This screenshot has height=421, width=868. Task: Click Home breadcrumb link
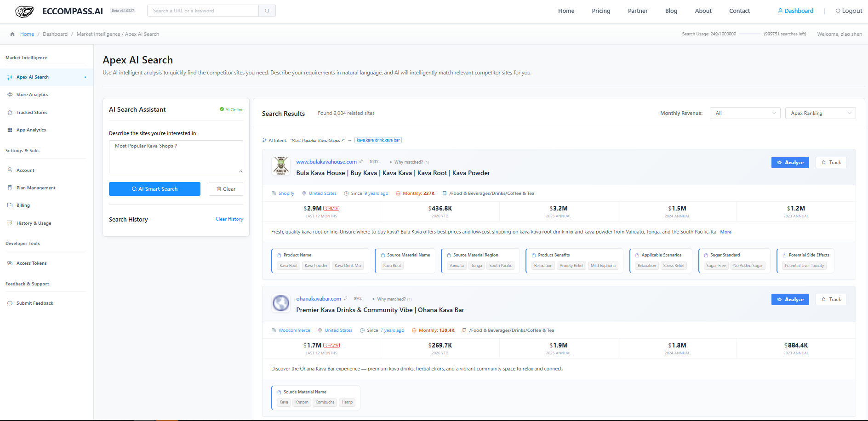click(27, 34)
